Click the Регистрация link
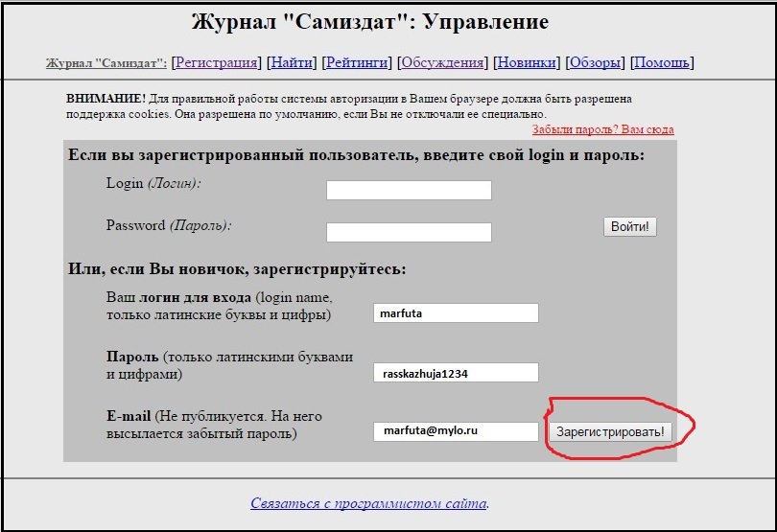This screenshot has height=532, width=777. [216, 63]
